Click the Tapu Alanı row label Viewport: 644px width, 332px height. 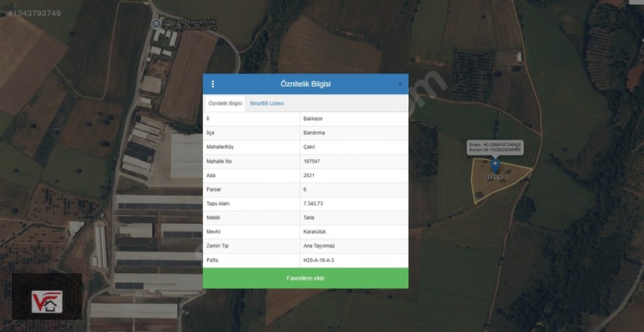(x=217, y=204)
